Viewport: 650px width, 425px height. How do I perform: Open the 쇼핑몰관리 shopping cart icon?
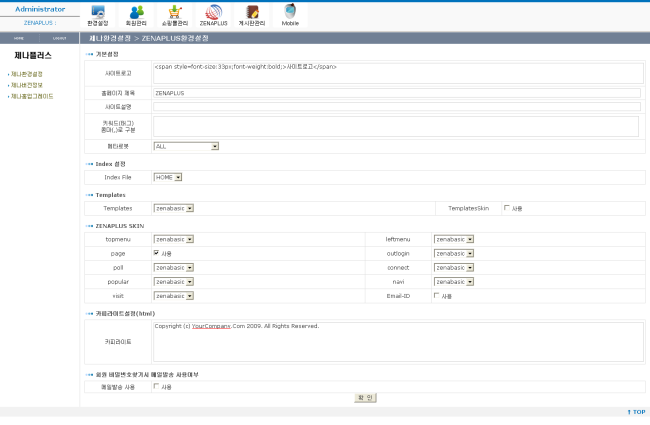(175, 14)
